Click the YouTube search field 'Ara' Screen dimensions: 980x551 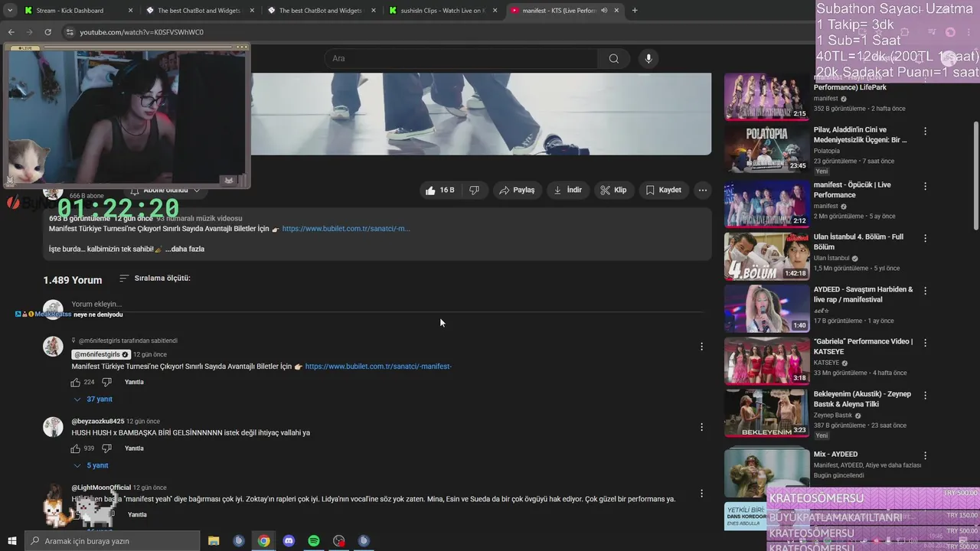point(460,58)
